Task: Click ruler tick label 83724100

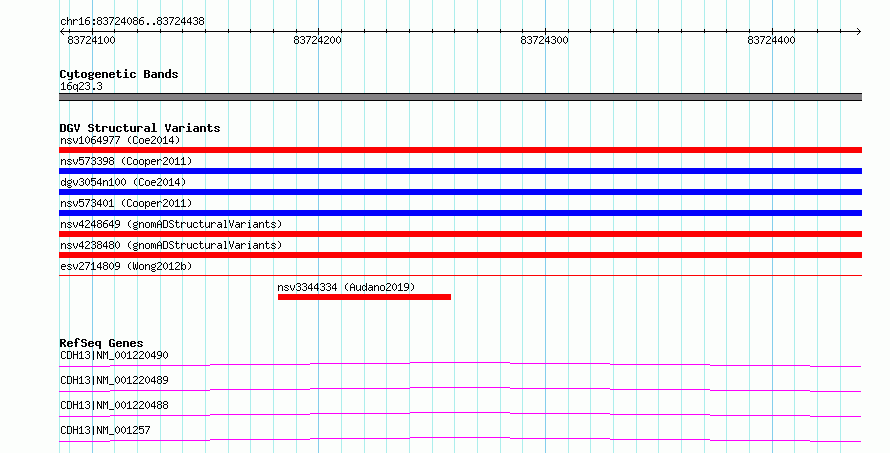Action: tap(91, 40)
